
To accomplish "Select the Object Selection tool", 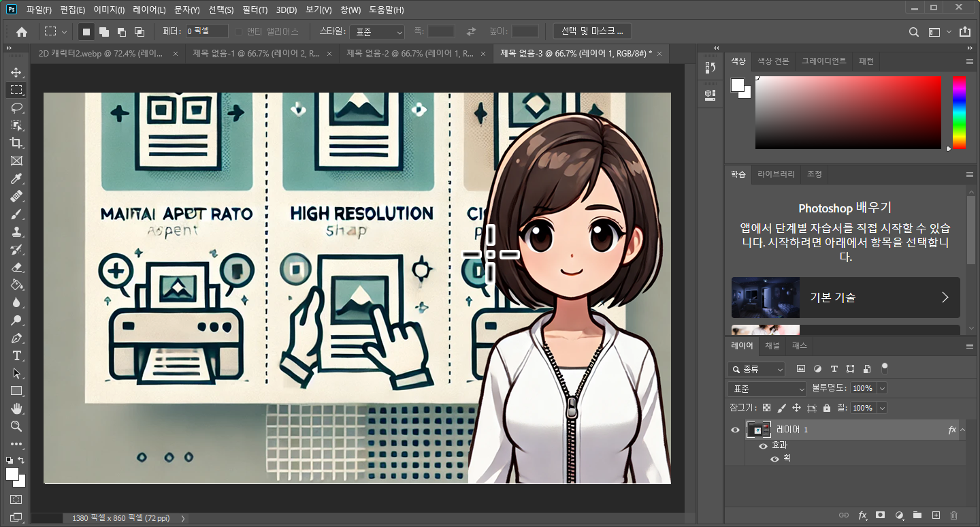I will [16, 125].
